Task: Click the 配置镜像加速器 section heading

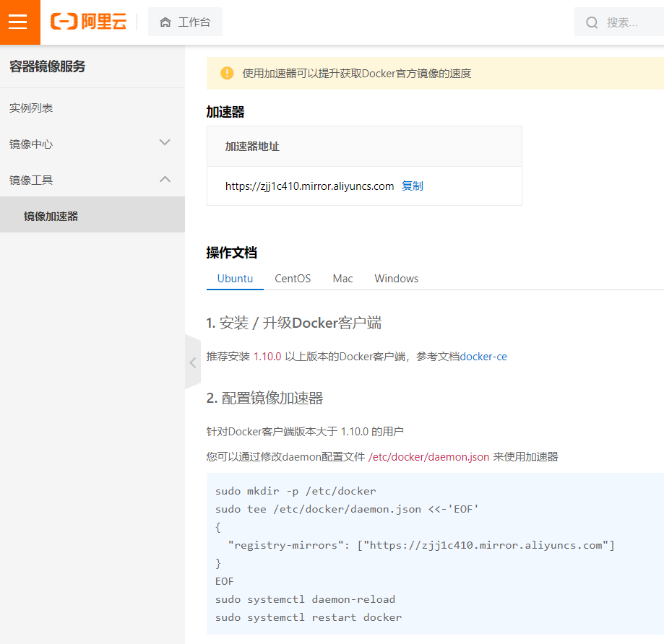Action: (x=264, y=398)
